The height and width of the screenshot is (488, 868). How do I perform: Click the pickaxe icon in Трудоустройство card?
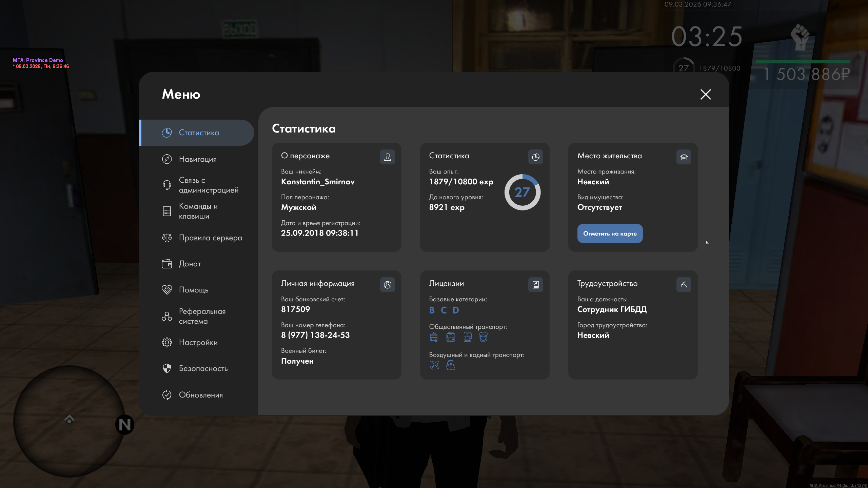click(684, 285)
